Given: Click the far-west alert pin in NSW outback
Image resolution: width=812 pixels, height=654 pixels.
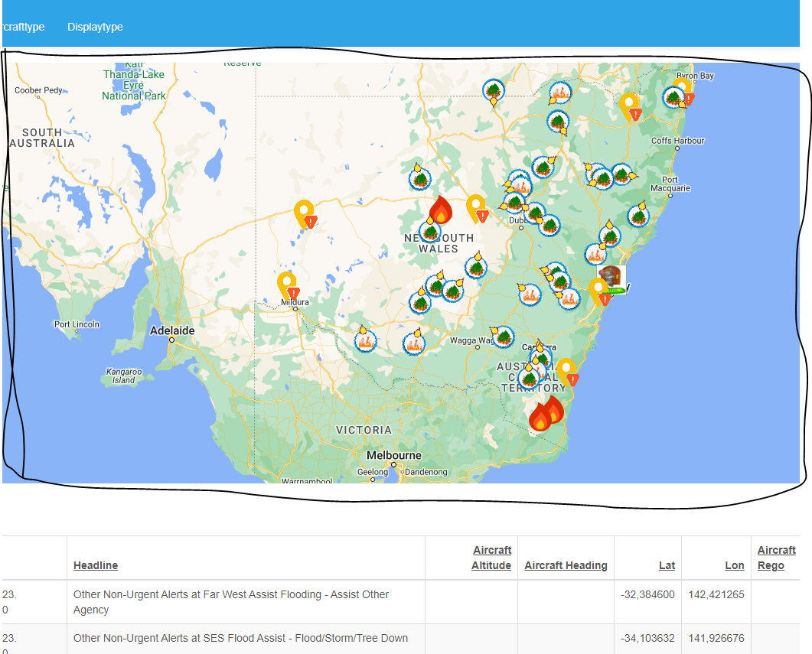Looking at the screenshot, I should coord(305,214).
